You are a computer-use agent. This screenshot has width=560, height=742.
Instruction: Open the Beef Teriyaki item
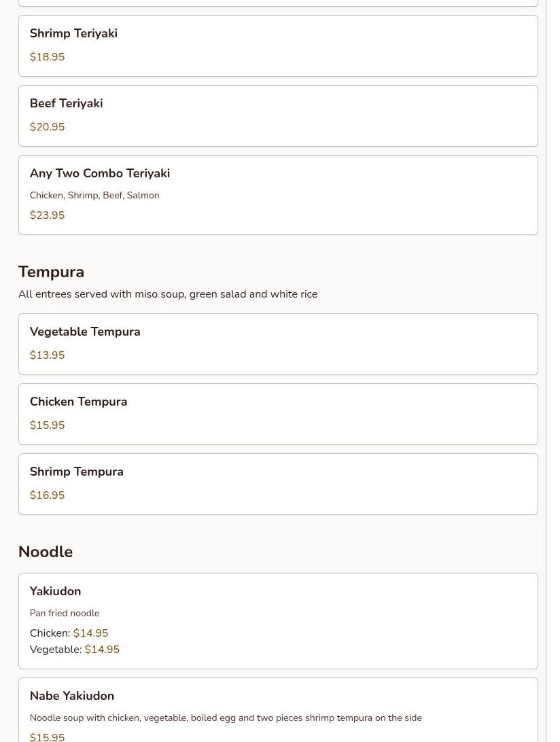tap(66, 103)
